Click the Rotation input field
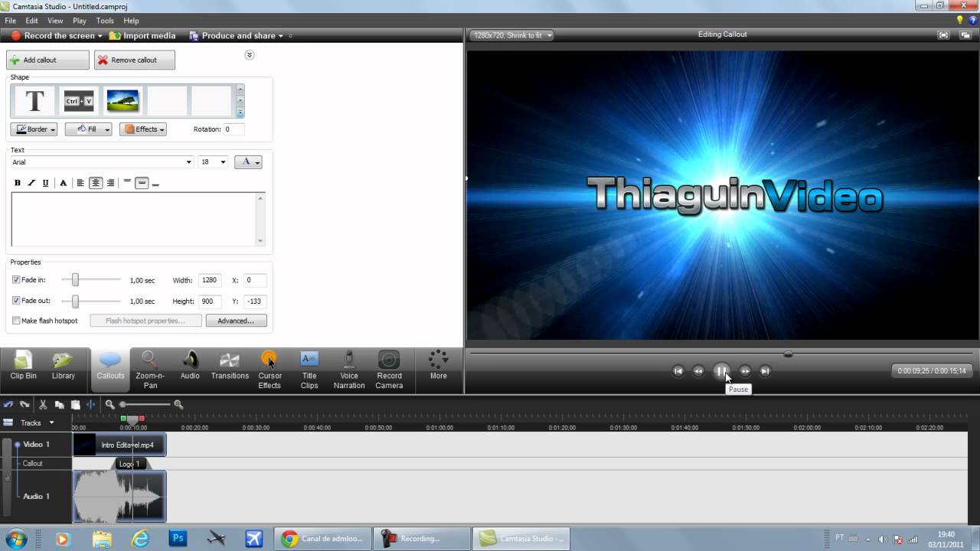Image resolution: width=980 pixels, height=551 pixels. (234, 129)
